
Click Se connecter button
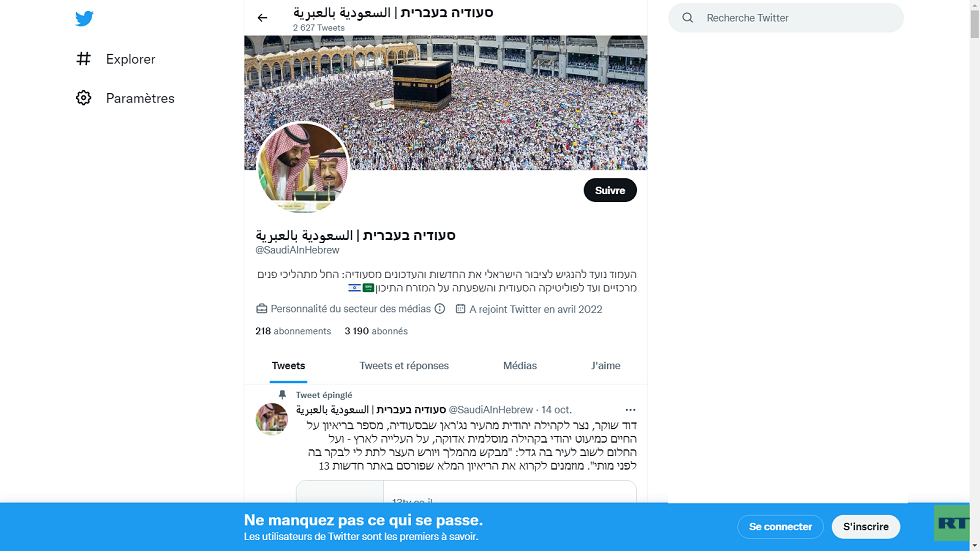tap(780, 527)
